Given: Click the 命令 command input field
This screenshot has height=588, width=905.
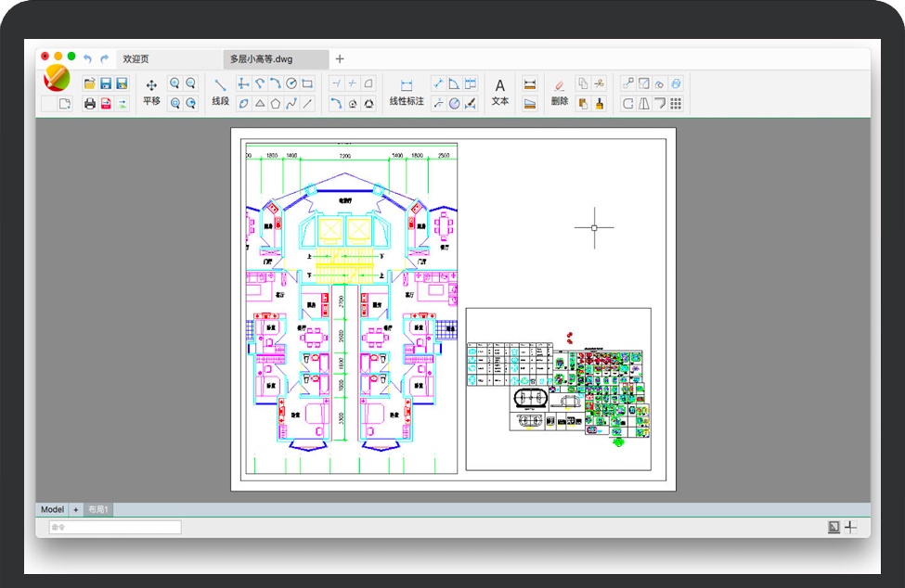Looking at the screenshot, I should [115, 527].
